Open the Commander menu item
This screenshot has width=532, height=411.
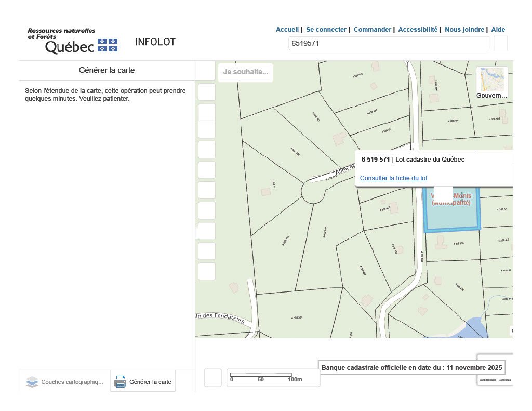point(372,30)
